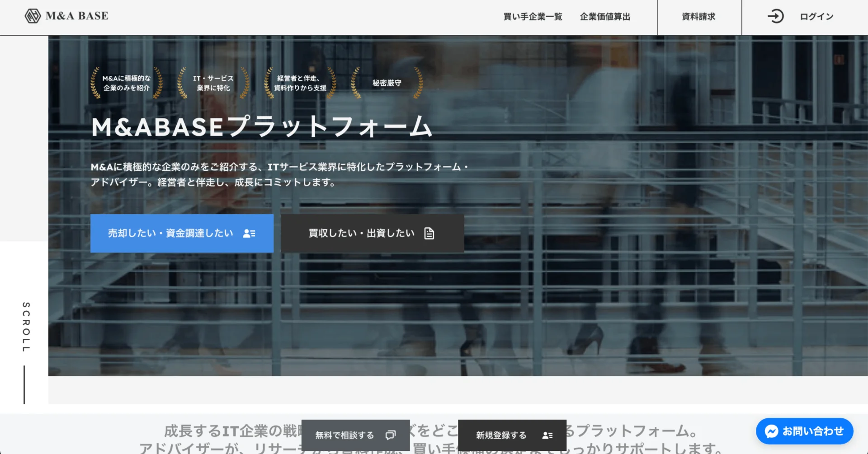Click the ログイン text link
This screenshot has width=868, height=454.
point(816,17)
